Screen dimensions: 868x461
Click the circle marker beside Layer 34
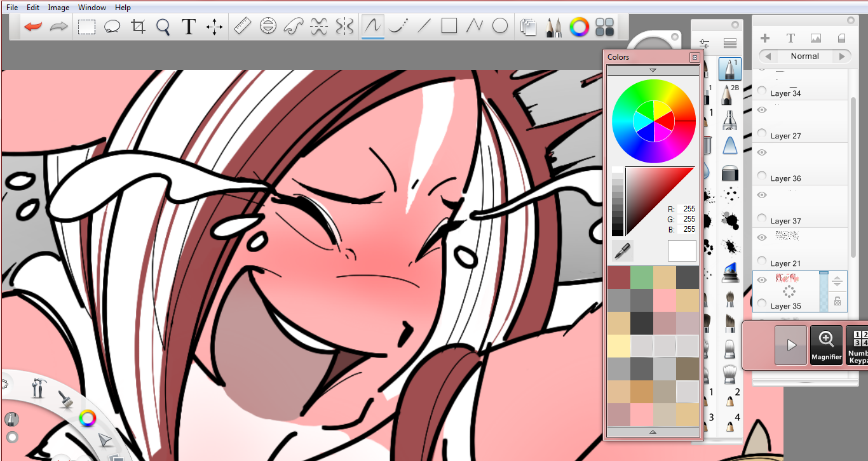click(x=762, y=90)
